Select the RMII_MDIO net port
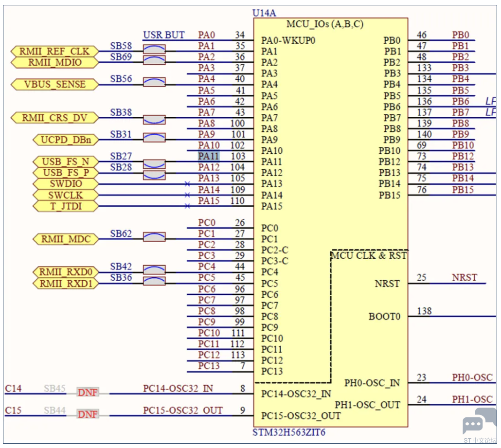This screenshot has width=501, height=448. click(x=54, y=62)
